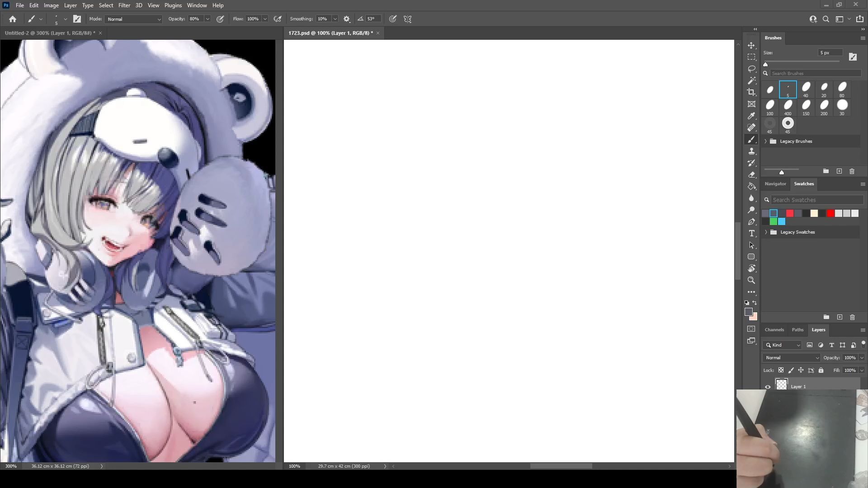
Task: Open the Filter menu
Action: pos(124,5)
